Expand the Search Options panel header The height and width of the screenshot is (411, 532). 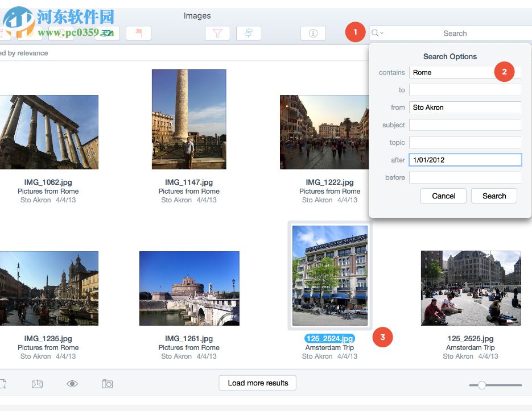point(449,56)
